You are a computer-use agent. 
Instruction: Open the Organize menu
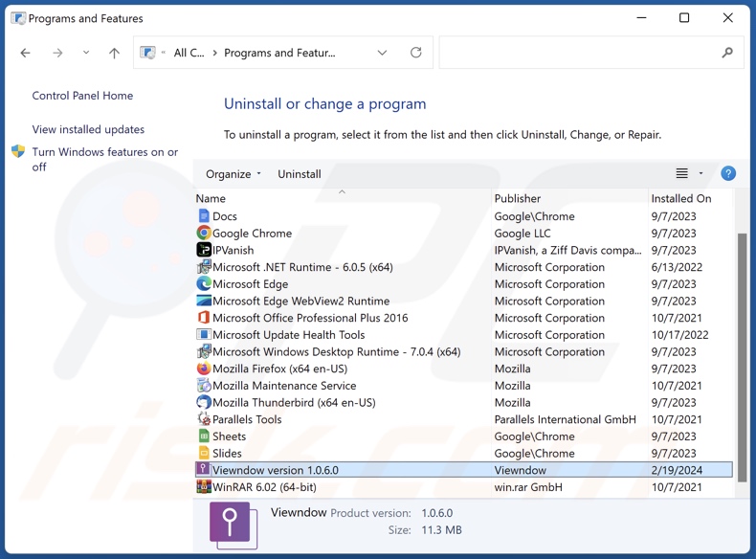pyautogui.click(x=233, y=174)
